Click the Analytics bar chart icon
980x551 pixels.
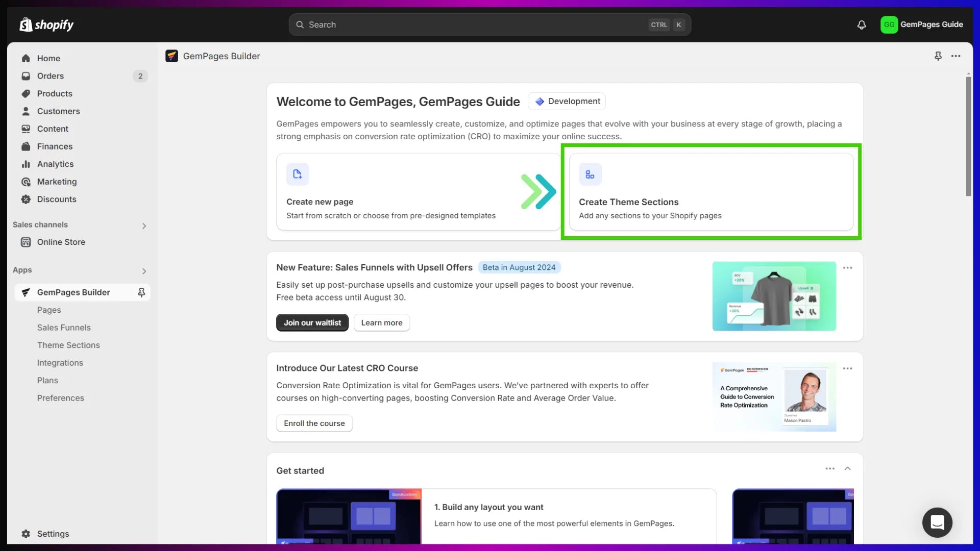(x=26, y=164)
